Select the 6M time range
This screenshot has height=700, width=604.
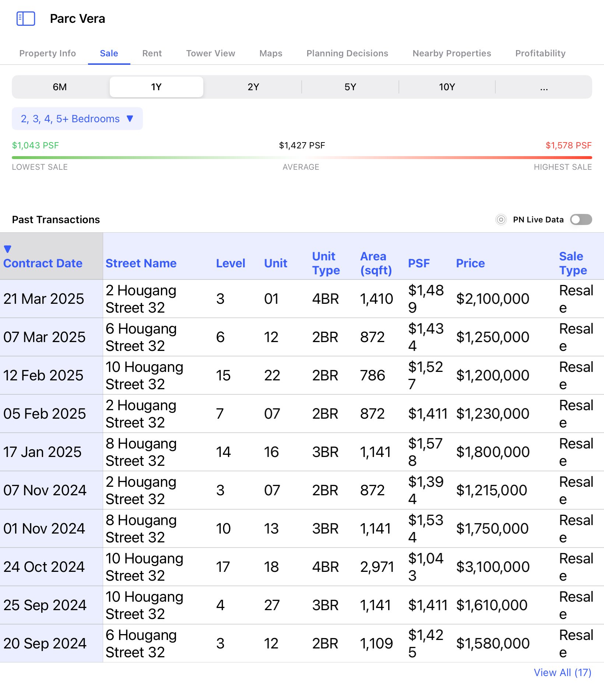[x=60, y=87]
